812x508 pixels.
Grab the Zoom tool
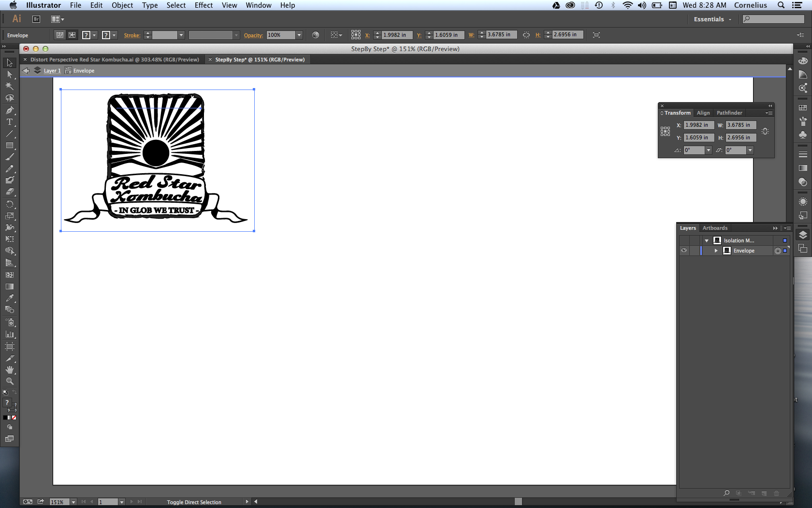[x=9, y=382]
